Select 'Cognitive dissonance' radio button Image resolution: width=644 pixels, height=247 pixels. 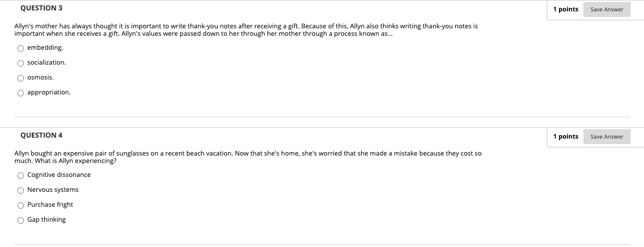pyautogui.click(x=20, y=175)
